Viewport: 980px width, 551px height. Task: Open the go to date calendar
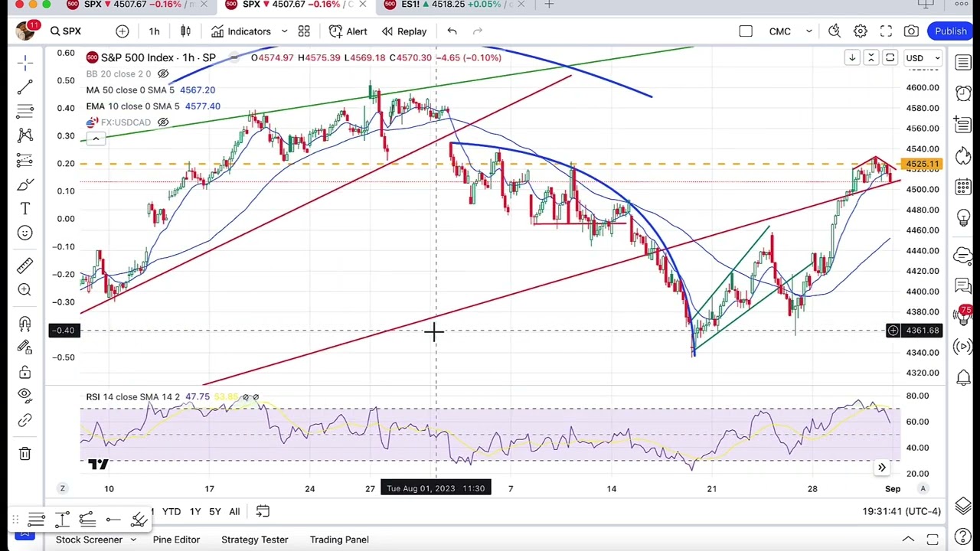coord(263,511)
